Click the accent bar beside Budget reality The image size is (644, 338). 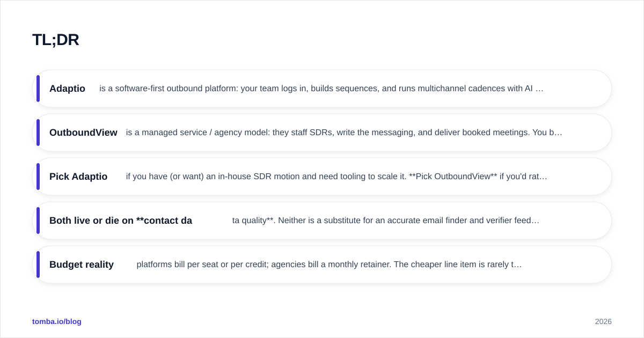[38, 264]
